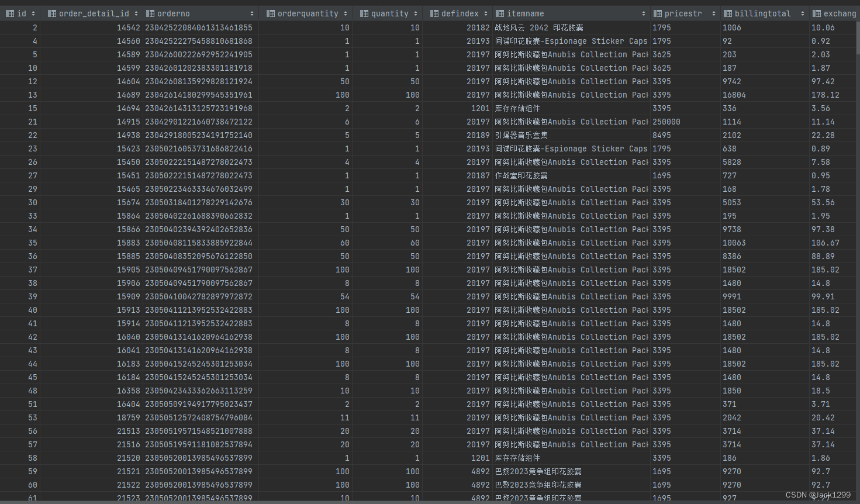Image resolution: width=860 pixels, height=504 pixels.
Task: Toggle sort arrows on orderquantity column
Action: coord(346,13)
